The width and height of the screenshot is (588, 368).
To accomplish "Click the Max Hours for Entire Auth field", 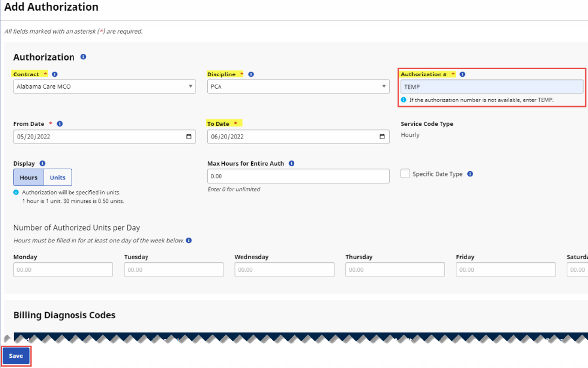I will pos(298,176).
